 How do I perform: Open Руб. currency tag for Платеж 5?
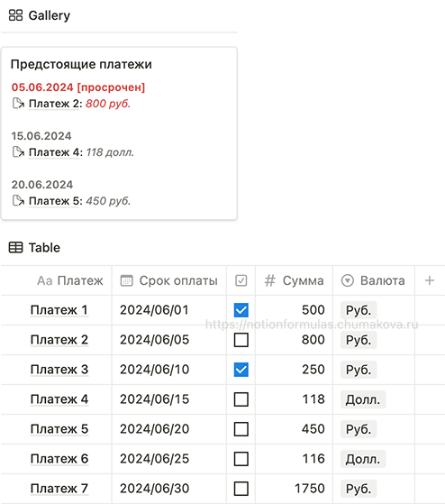coord(359,429)
